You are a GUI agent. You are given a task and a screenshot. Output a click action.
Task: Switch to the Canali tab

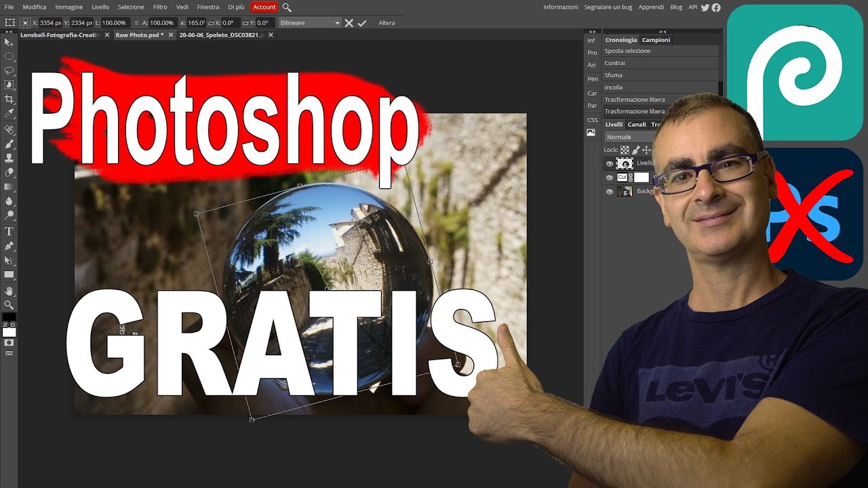637,125
